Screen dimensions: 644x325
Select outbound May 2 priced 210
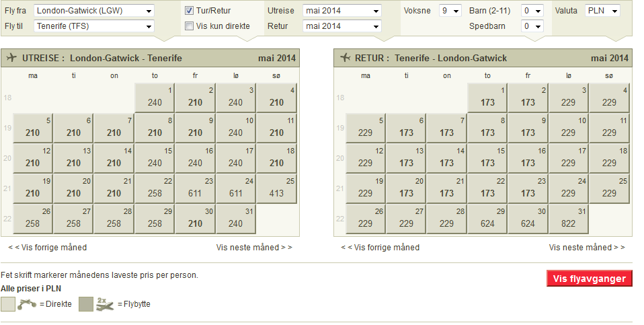pyautogui.click(x=195, y=98)
